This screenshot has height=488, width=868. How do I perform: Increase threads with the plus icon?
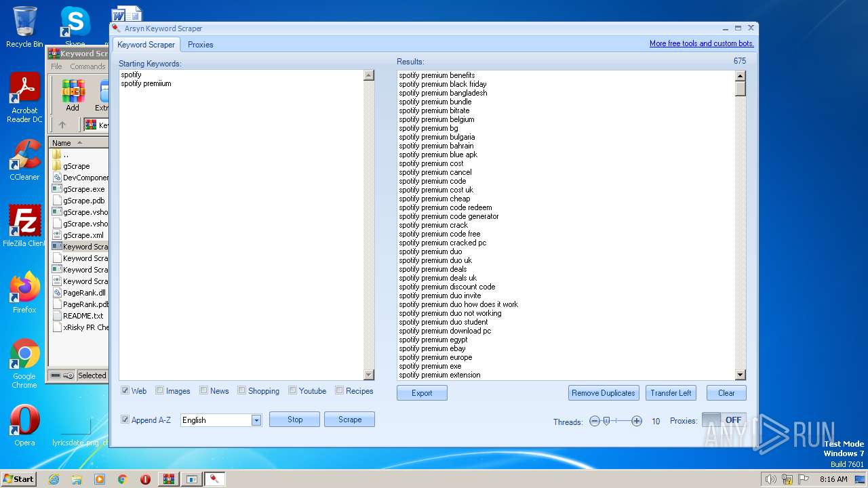click(636, 421)
